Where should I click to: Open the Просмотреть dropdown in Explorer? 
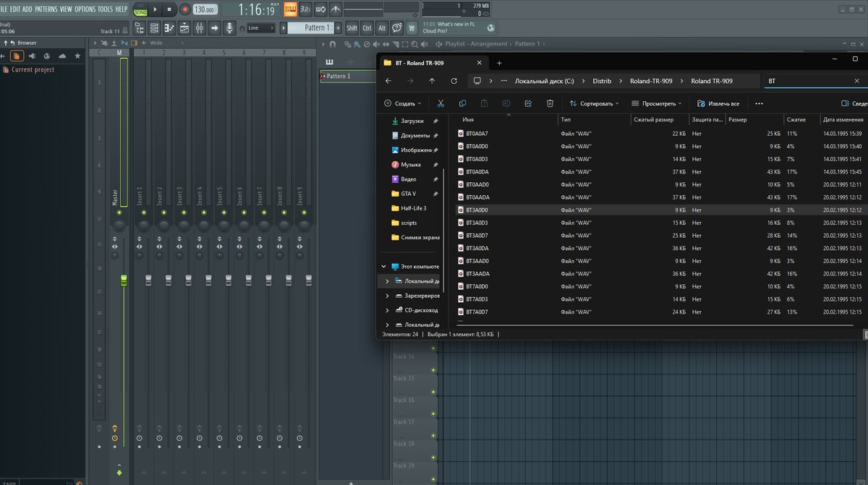pos(657,103)
